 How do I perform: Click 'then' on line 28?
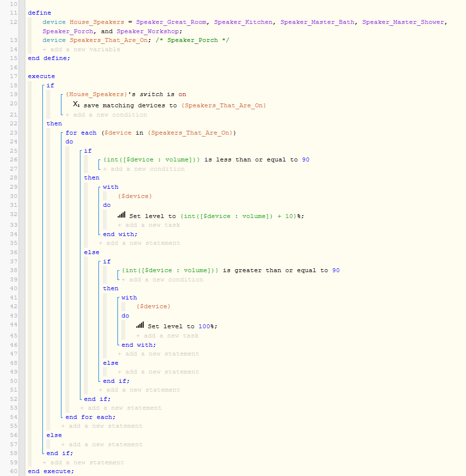pyautogui.click(x=92, y=178)
